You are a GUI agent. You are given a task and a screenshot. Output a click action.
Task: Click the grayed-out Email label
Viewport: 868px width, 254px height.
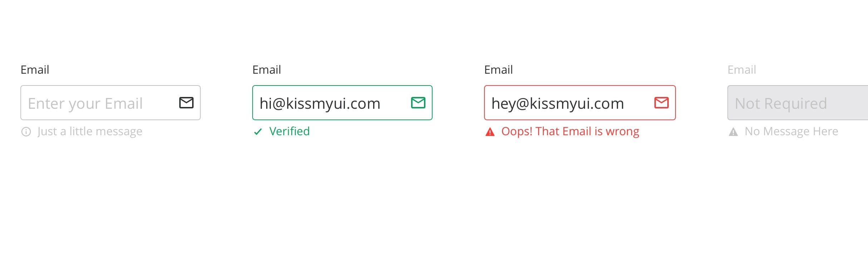(x=742, y=69)
